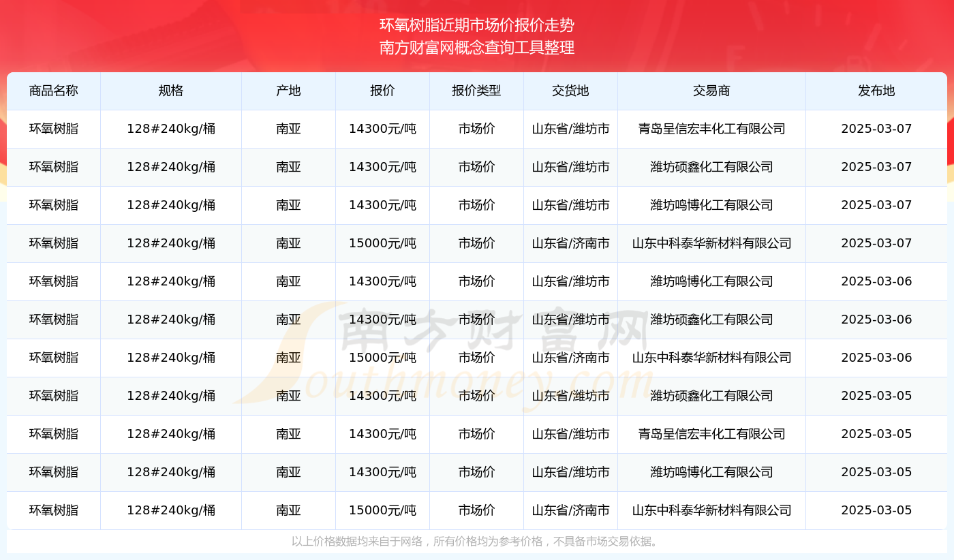Click 山东省/潍坊市 in 潍坊鸣博 2025-03-07 row
Screen dimensions: 954x560
[570, 205]
